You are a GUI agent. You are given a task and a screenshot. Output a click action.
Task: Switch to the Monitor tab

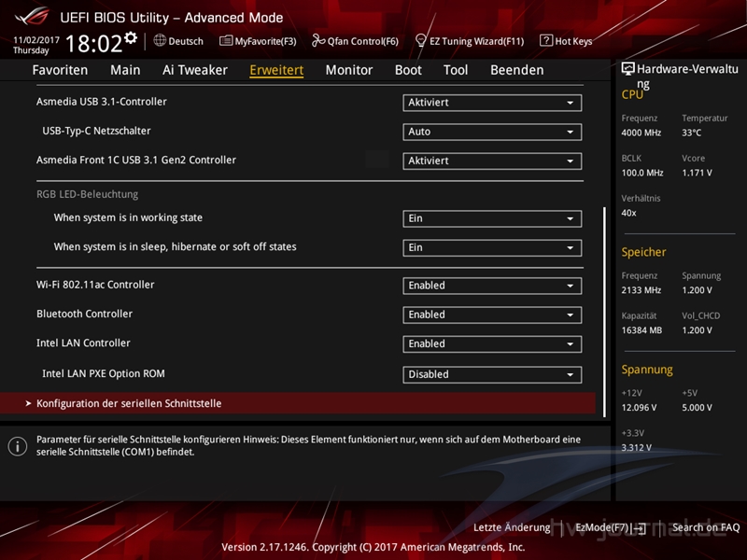coord(349,70)
